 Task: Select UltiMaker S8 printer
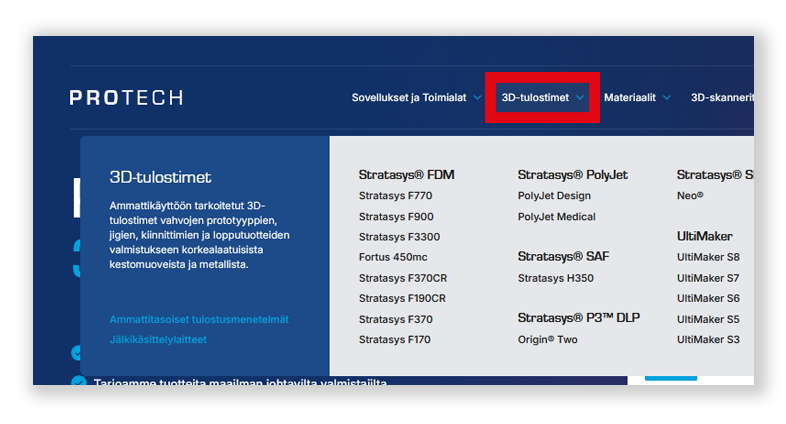[708, 257]
